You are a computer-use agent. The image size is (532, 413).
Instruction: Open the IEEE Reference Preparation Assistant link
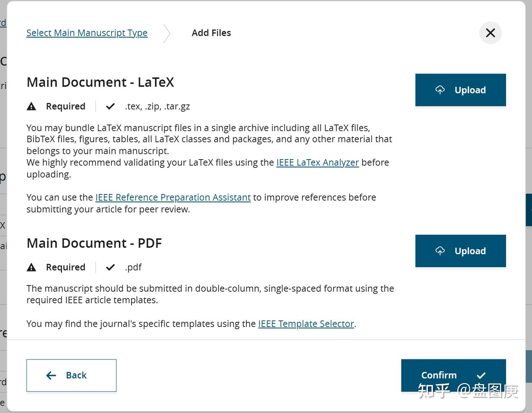tap(173, 197)
